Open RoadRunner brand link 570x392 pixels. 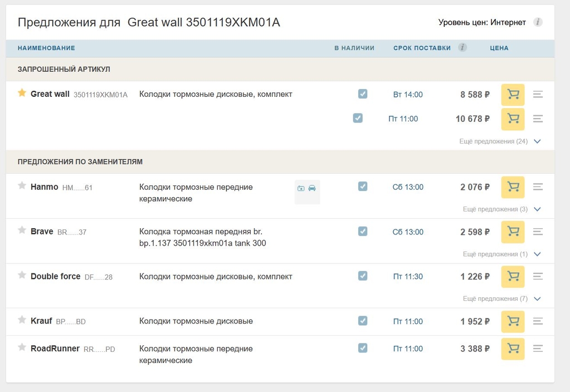tap(55, 349)
